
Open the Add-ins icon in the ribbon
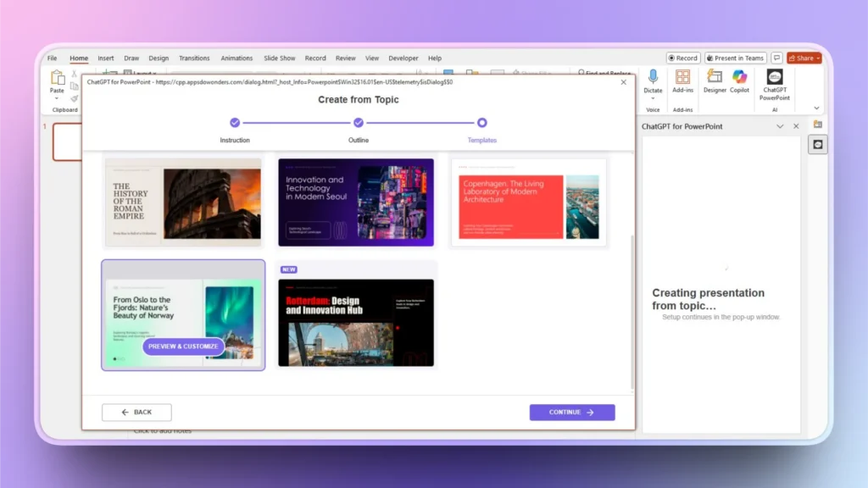tap(683, 78)
